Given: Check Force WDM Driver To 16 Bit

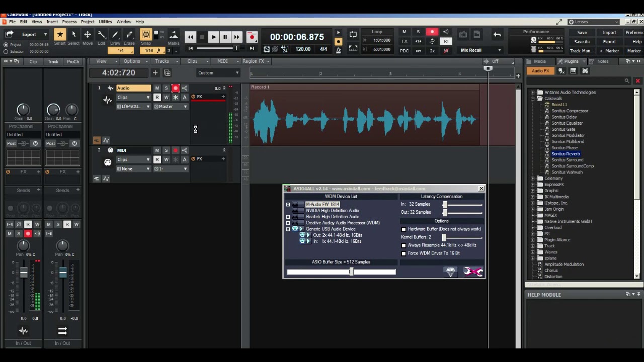Looking at the screenshot, I should click(404, 253).
